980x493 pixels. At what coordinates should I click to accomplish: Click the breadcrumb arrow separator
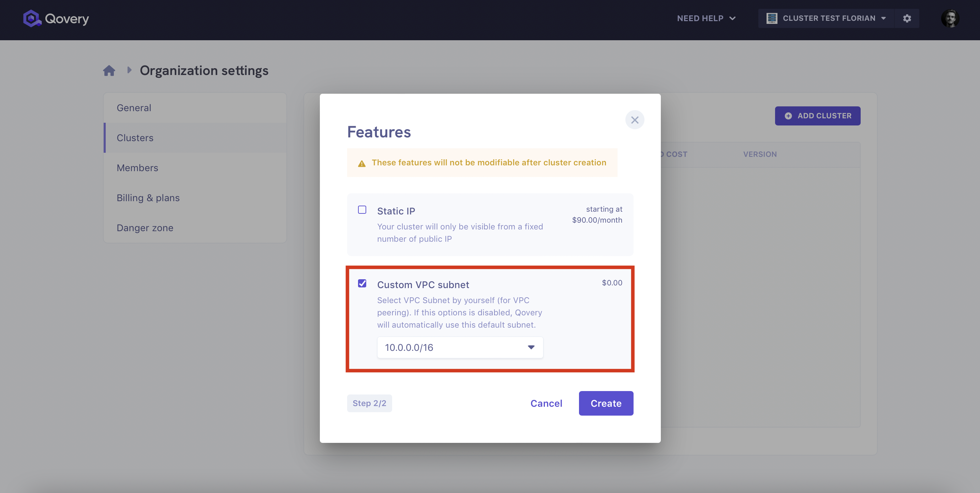(x=129, y=70)
